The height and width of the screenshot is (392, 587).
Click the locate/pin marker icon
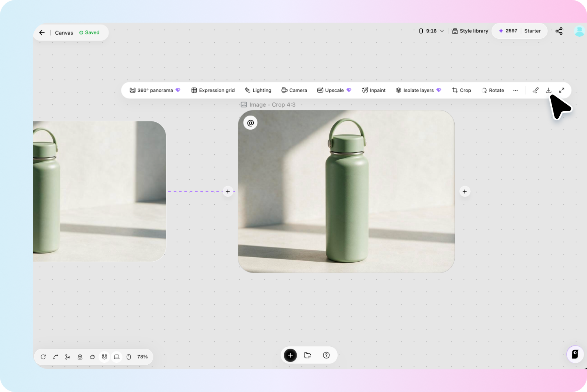[x=80, y=357]
